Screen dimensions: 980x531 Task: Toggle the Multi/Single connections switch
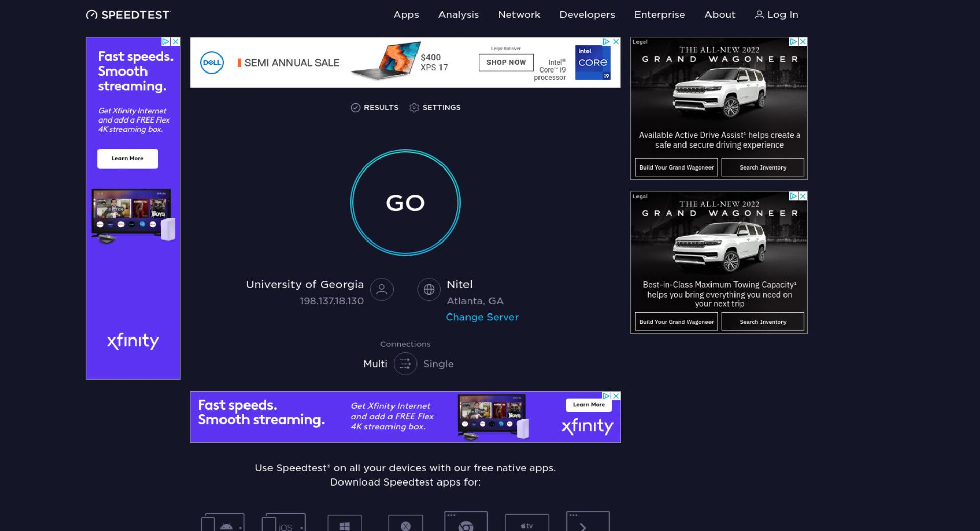tap(405, 364)
